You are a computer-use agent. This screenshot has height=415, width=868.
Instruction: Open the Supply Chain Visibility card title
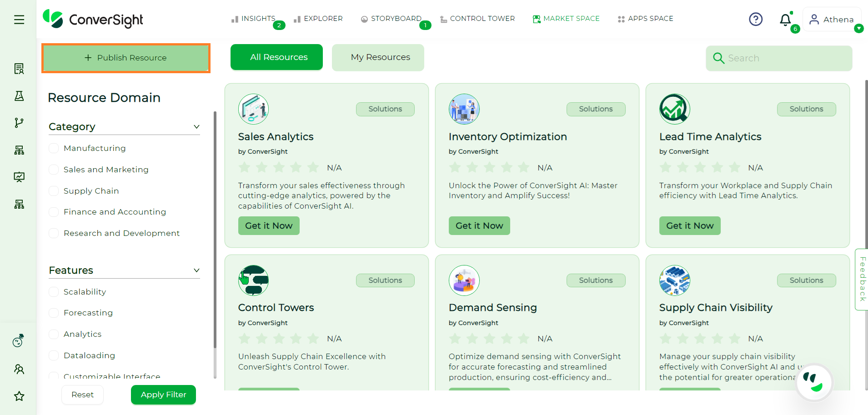716,308
